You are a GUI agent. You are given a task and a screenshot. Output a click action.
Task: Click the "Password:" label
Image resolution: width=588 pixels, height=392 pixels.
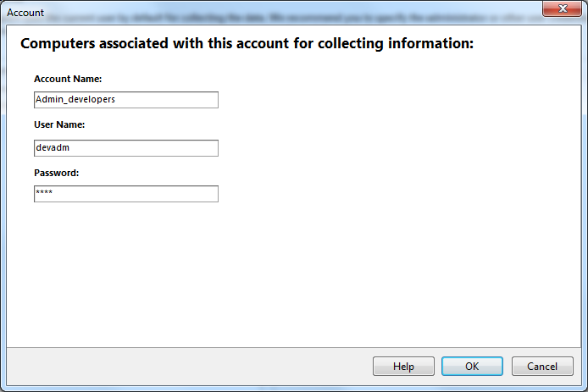pyautogui.click(x=57, y=173)
